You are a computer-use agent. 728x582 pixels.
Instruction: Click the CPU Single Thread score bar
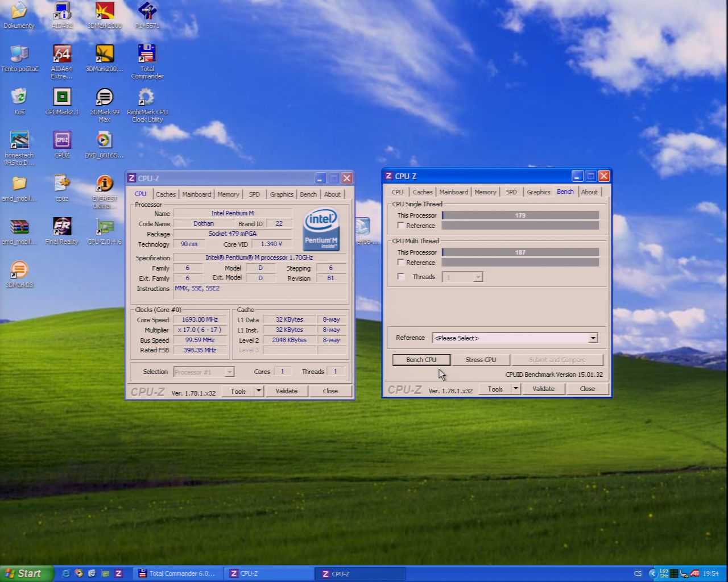point(520,215)
